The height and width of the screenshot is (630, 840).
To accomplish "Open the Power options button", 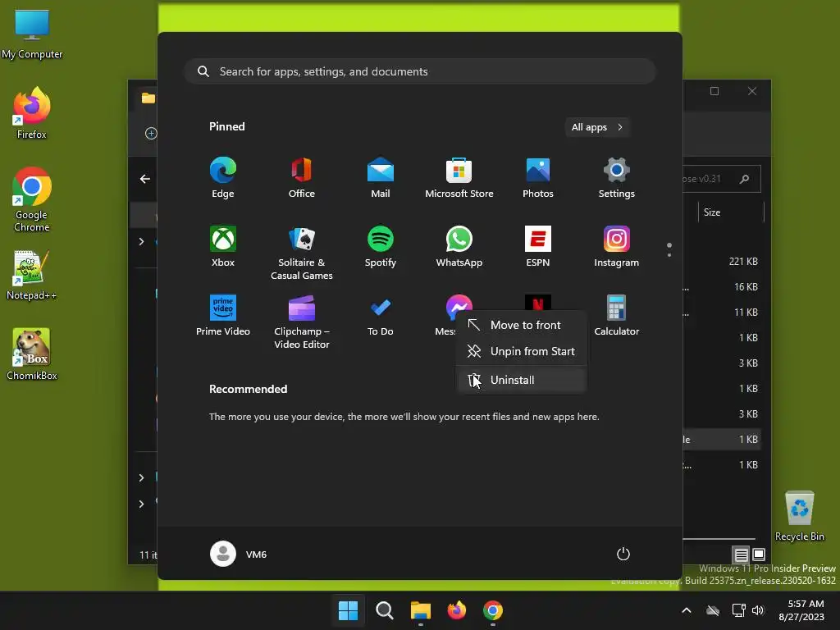I will click(623, 554).
